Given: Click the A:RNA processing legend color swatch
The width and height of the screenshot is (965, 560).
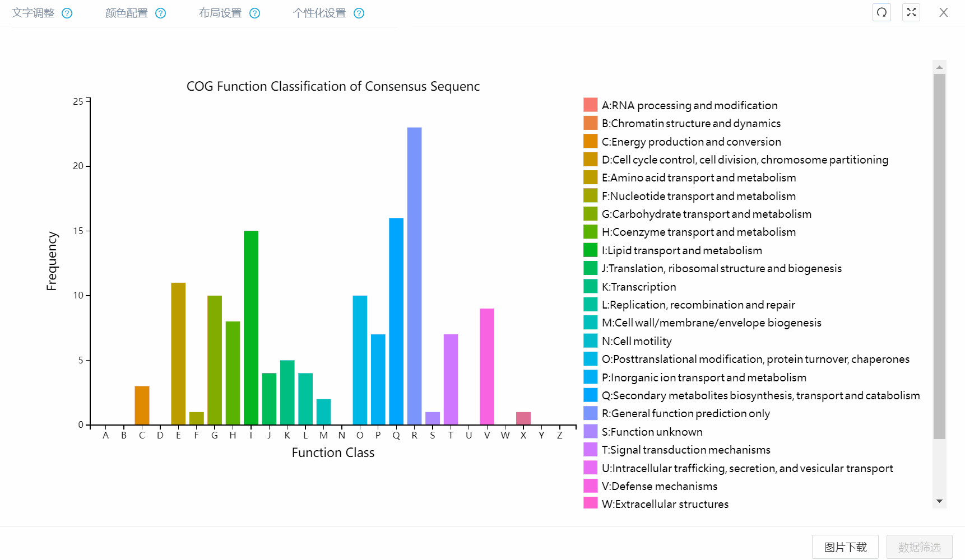Looking at the screenshot, I should tap(590, 105).
